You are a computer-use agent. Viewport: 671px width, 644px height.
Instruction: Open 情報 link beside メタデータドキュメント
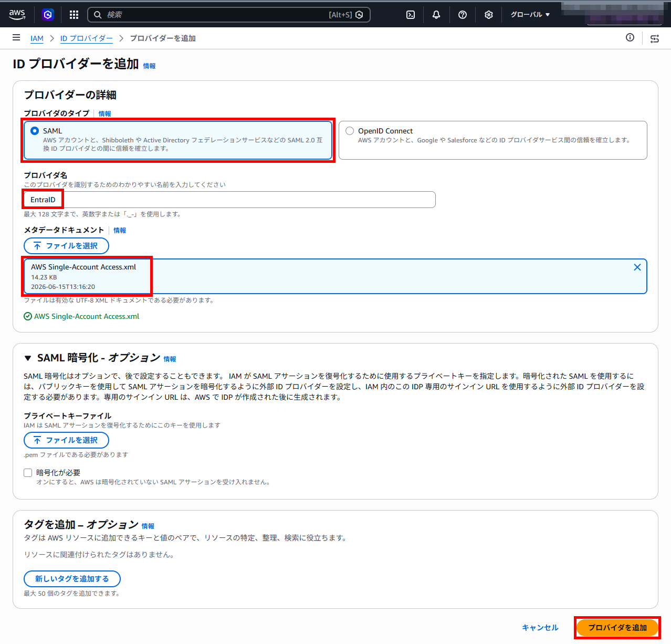(120, 230)
